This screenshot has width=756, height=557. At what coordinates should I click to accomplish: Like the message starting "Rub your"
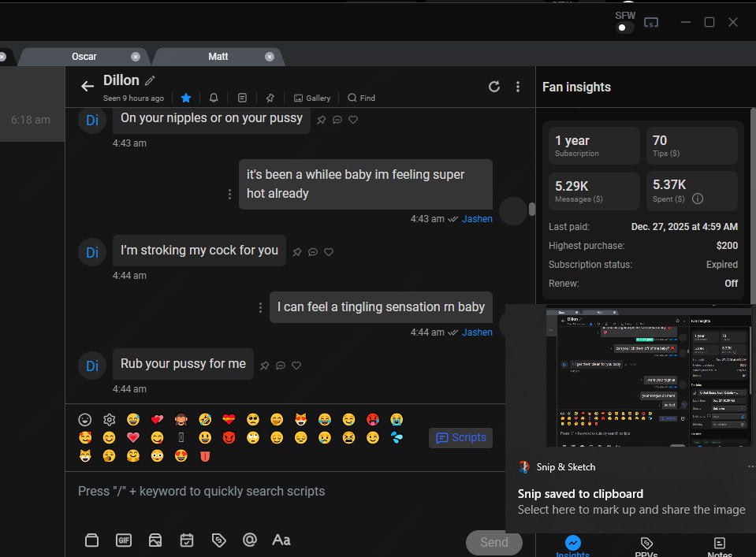[x=296, y=366]
